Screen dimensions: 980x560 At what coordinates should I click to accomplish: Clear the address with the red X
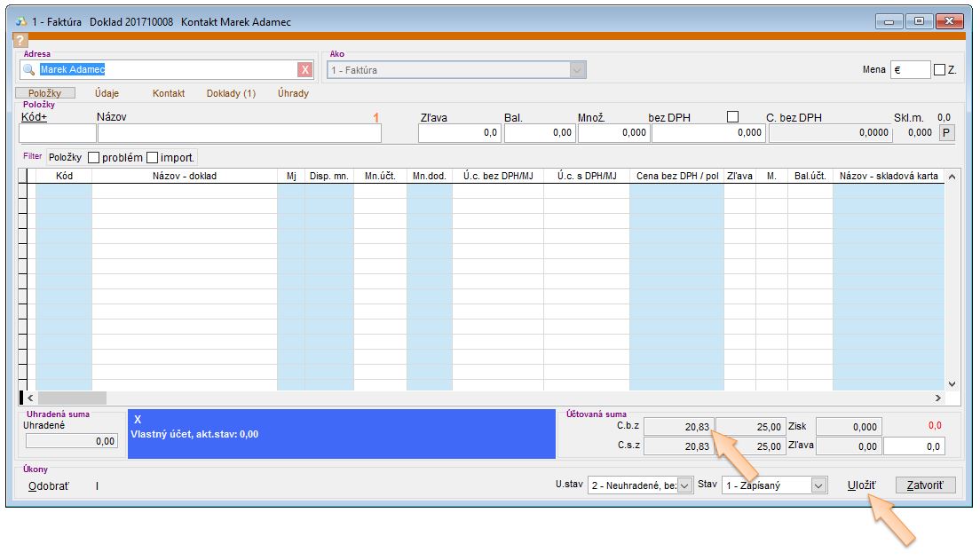[304, 69]
